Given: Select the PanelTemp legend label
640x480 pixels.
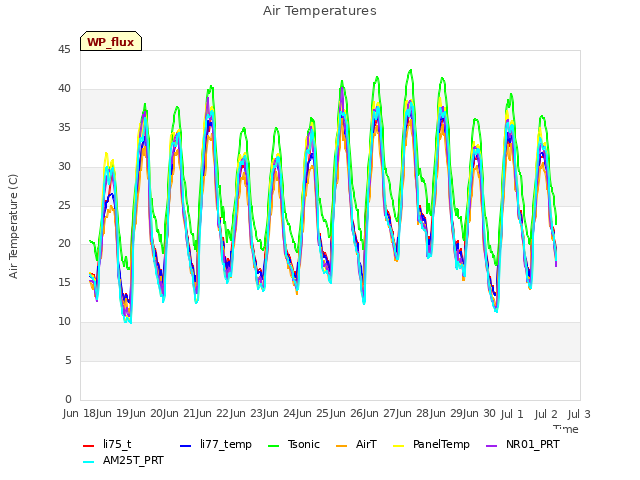Looking at the screenshot, I should [x=441, y=444].
